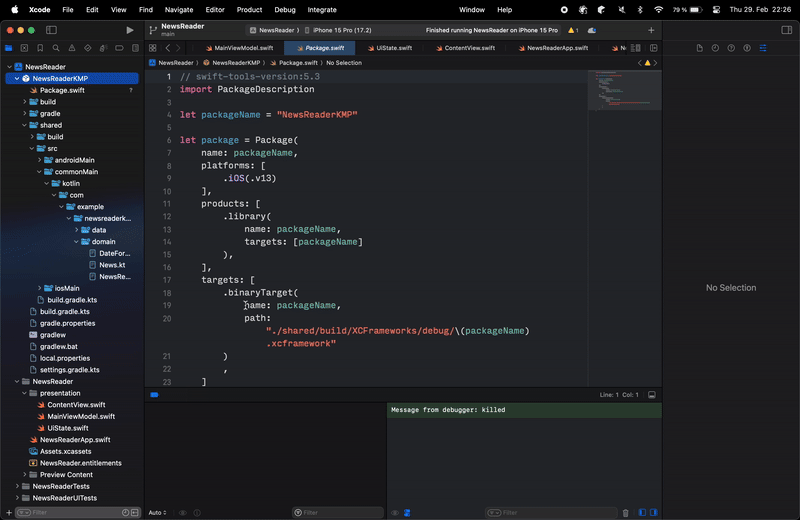Collapse the commonMain folder
The image size is (800, 520).
tap(39, 172)
